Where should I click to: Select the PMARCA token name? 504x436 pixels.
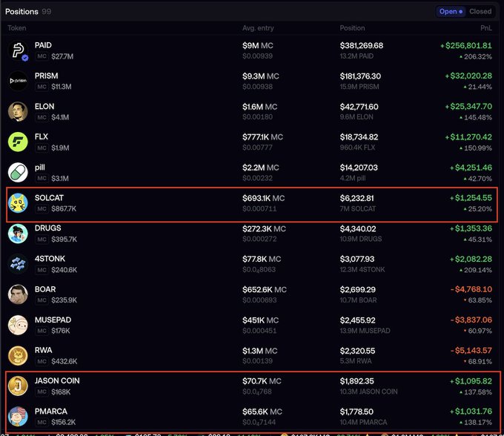[51, 412]
